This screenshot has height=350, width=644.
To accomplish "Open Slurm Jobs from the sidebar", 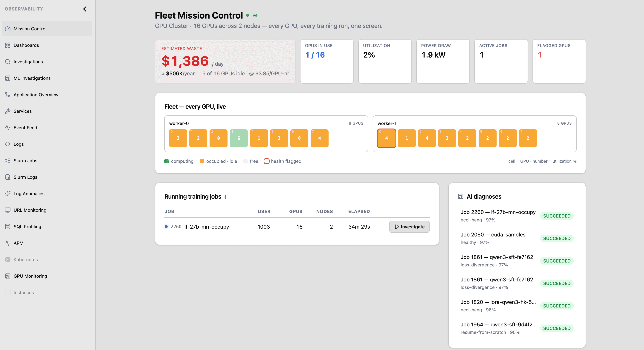I will point(47,161).
